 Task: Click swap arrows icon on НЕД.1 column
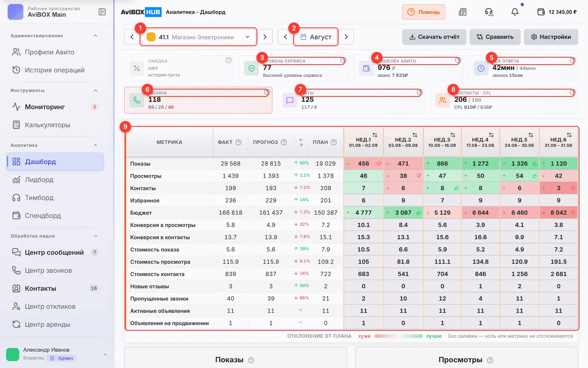coord(375,135)
